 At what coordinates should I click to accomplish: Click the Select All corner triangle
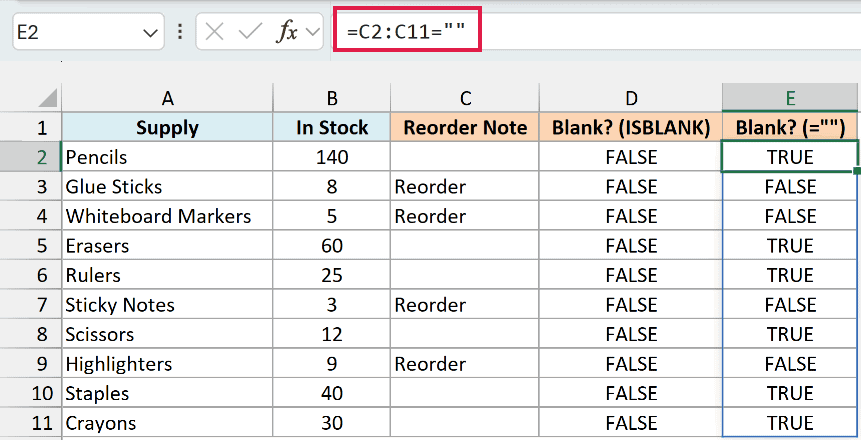tap(48, 98)
